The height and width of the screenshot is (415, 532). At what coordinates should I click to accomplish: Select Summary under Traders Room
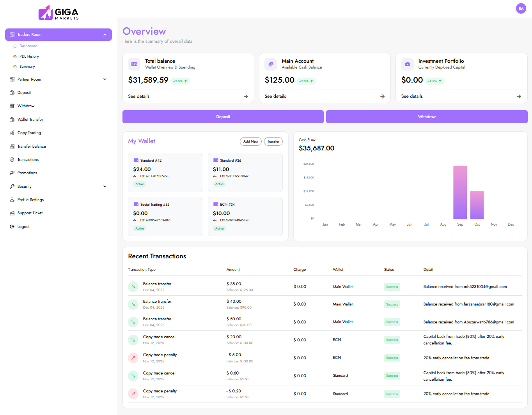point(27,67)
